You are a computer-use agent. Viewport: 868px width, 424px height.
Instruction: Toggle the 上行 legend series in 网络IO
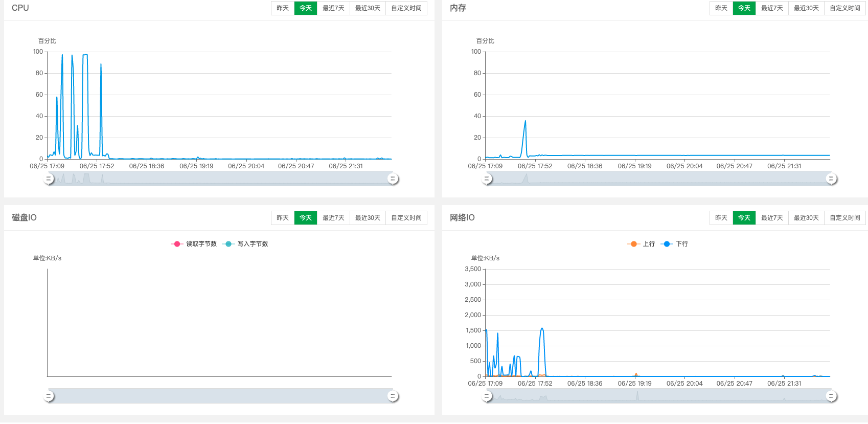[641, 244]
